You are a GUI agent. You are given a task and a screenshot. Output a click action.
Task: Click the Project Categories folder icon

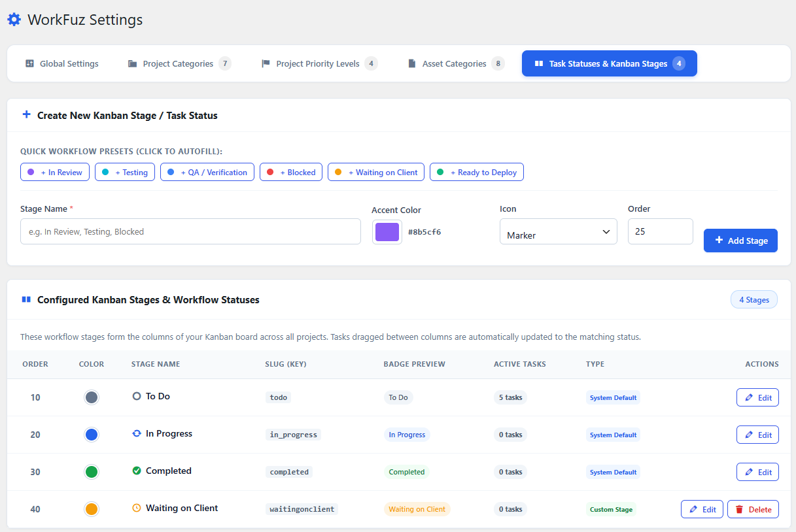point(132,63)
